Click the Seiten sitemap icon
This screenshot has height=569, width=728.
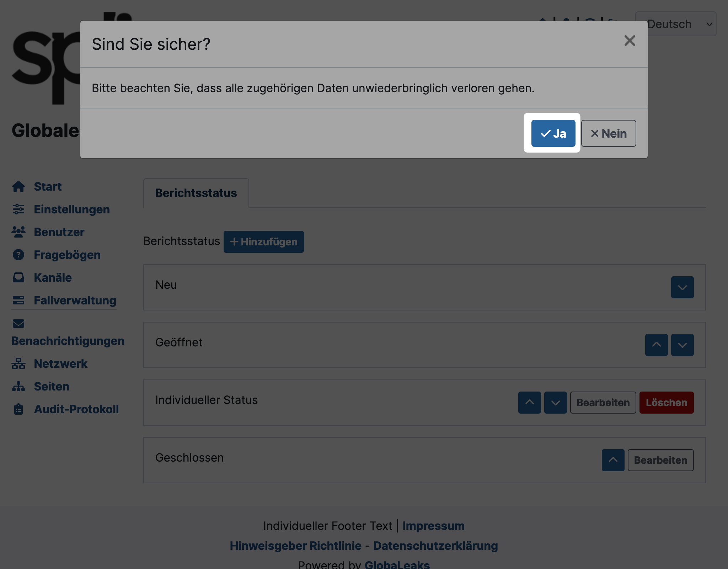point(18,386)
